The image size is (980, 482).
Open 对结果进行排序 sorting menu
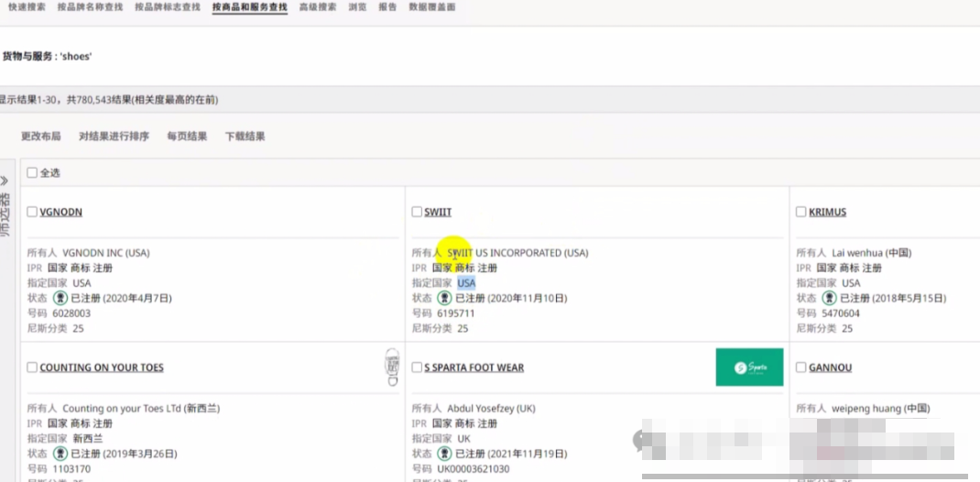tap(114, 137)
